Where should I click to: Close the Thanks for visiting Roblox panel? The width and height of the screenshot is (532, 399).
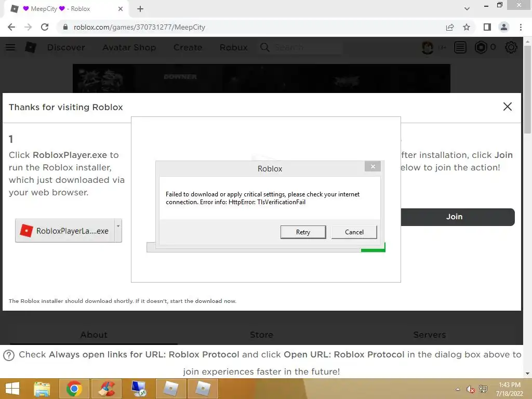coord(507,107)
